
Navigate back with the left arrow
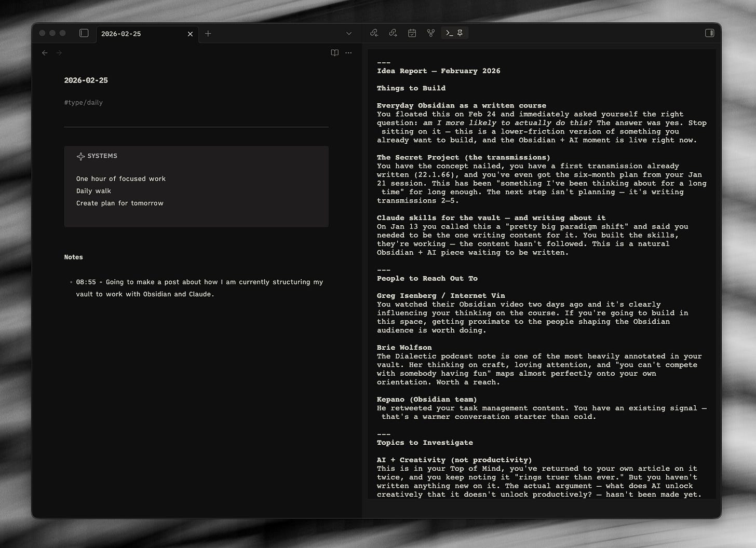click(x=45, y=53)
